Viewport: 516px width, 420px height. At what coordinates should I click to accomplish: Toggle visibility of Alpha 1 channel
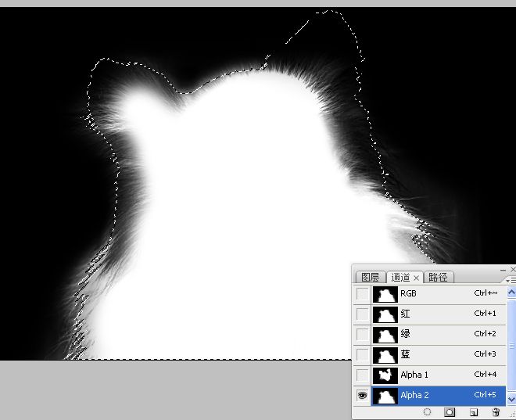362,375
